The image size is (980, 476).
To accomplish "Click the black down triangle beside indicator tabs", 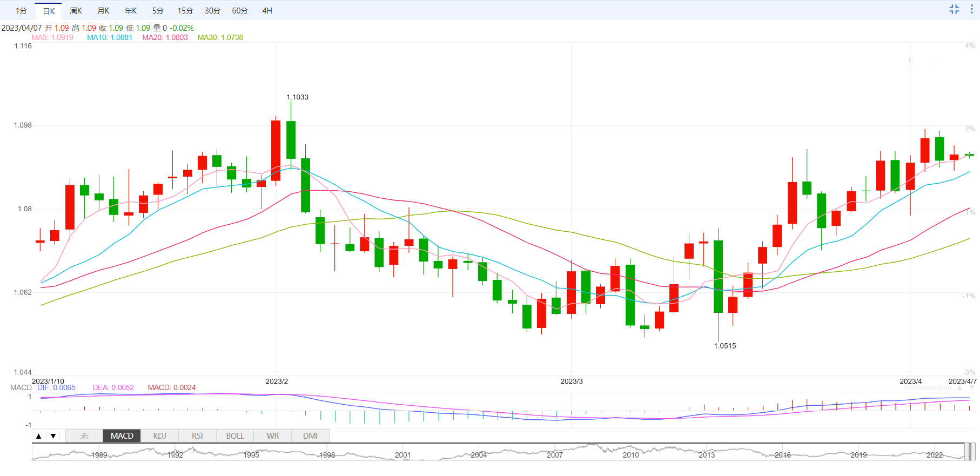I will [53, 436].
